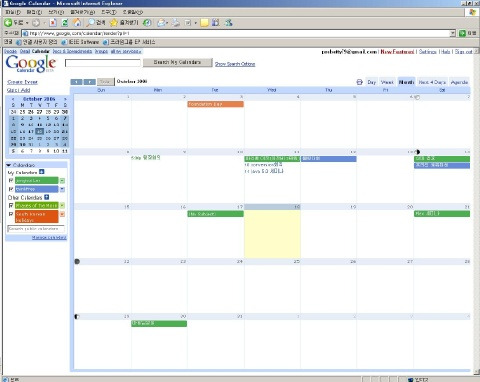
Task: Open the 파일(F) menu
Action: click(13, 12)
